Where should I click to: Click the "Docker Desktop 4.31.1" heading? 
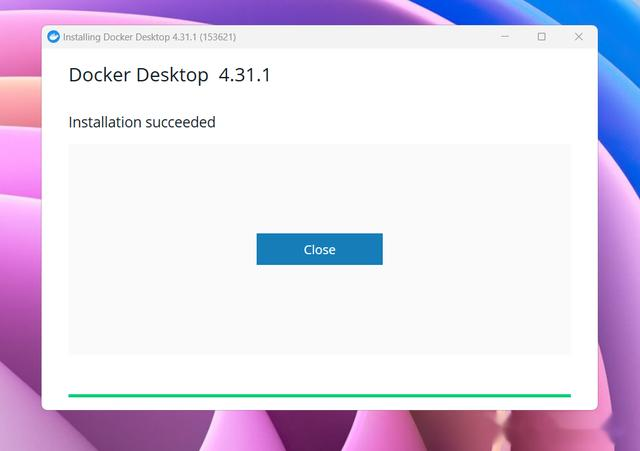pos(169,75)
